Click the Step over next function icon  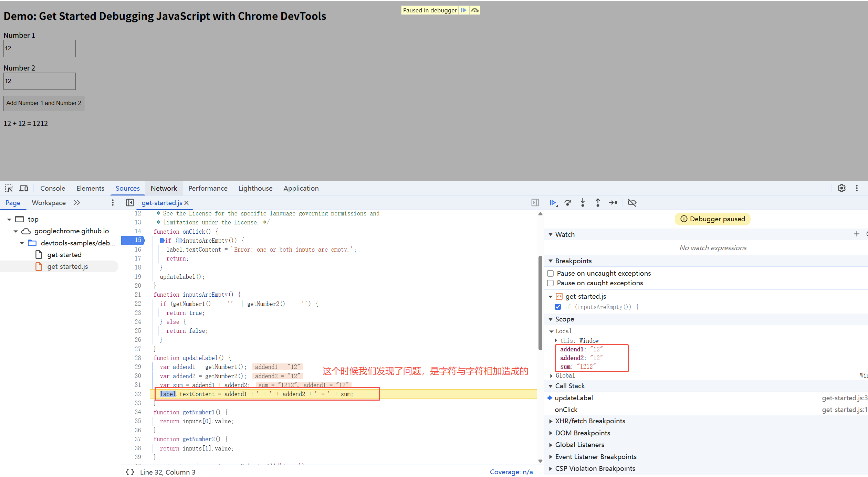click(x=568, y=203)
